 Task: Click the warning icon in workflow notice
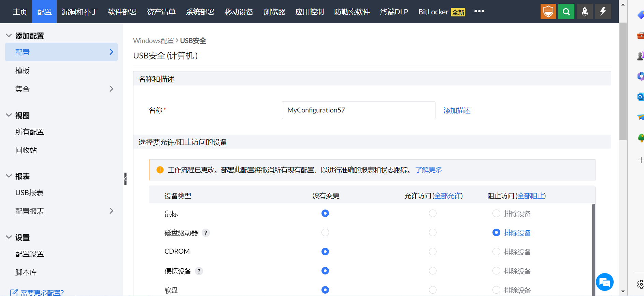click(160, 170)
